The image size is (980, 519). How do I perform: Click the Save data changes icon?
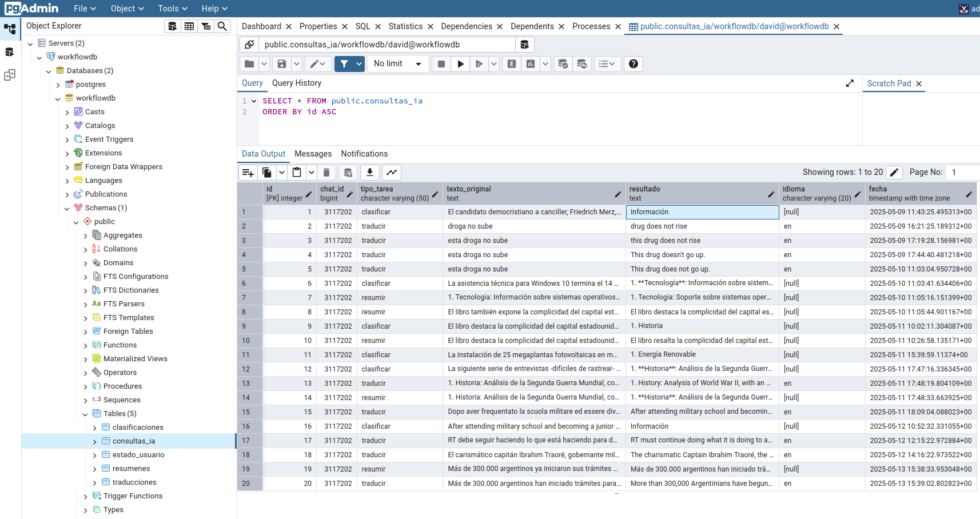(348, 173)
